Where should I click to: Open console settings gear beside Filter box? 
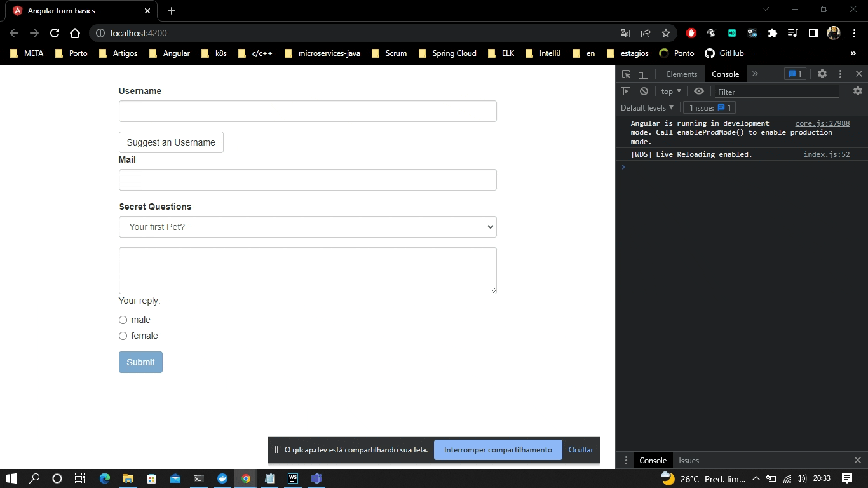pos(858,91)
